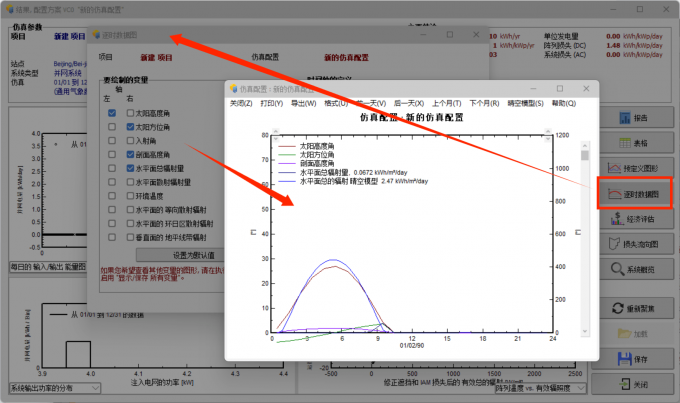This screenshot has width=680, height=403.
Task: Minimize the 仿真配置 graph window
Action: click(533, 88)
